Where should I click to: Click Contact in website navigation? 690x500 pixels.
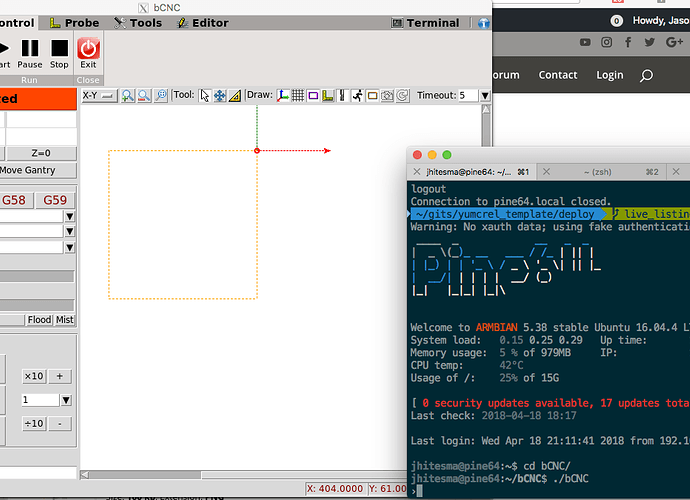click(x=558, y=75)
